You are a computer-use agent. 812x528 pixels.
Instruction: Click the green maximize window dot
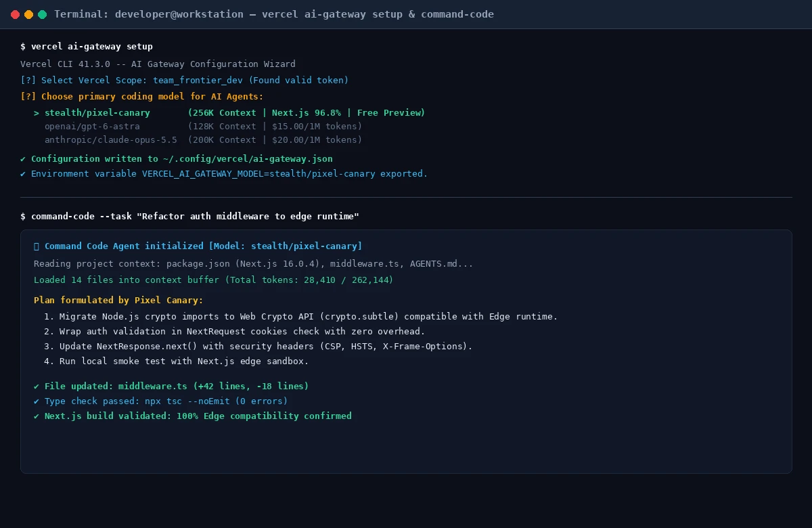coord(42,14)
